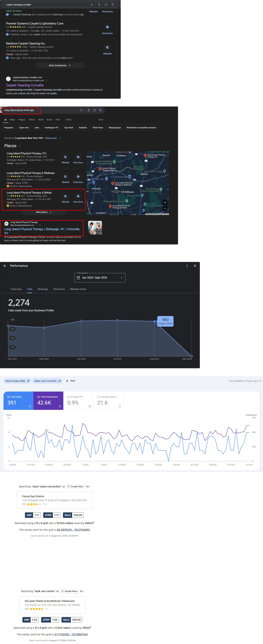Check the Average position checkbox
This screenshot has width=263, height=644.
click(98, 397)
